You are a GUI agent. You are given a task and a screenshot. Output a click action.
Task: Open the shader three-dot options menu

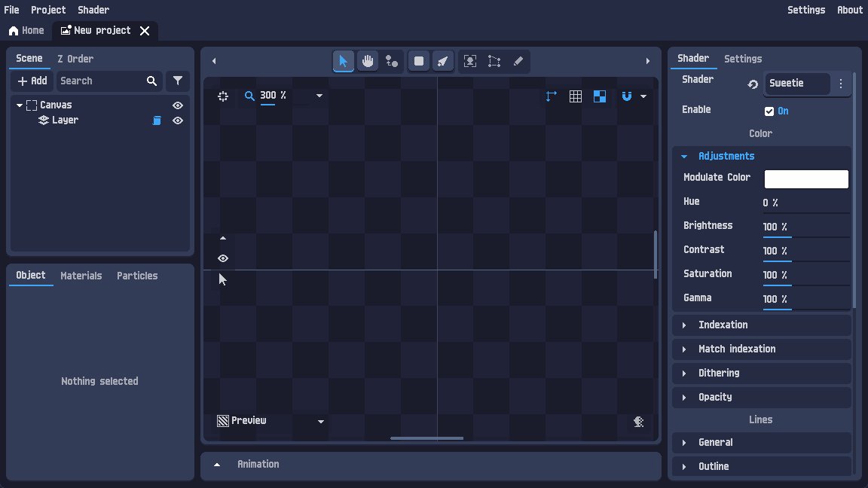[x=841, y=84]
